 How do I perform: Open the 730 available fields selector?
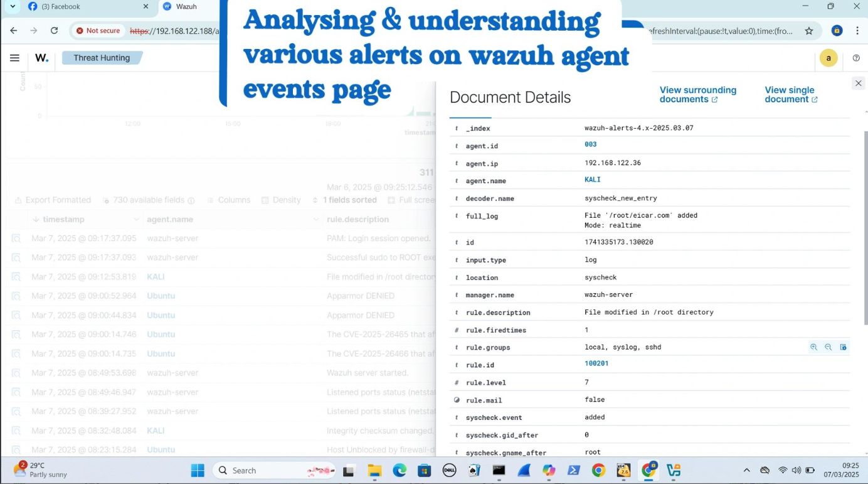point(148,200)
